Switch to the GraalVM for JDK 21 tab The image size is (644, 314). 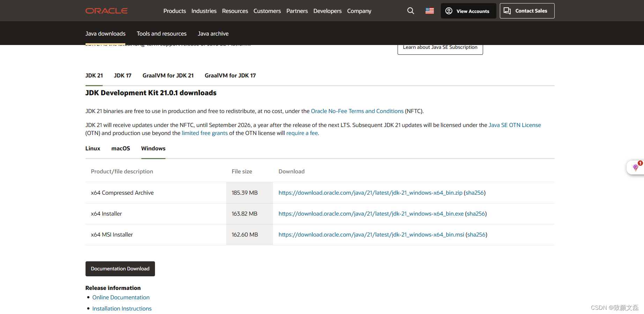point(168,75)
